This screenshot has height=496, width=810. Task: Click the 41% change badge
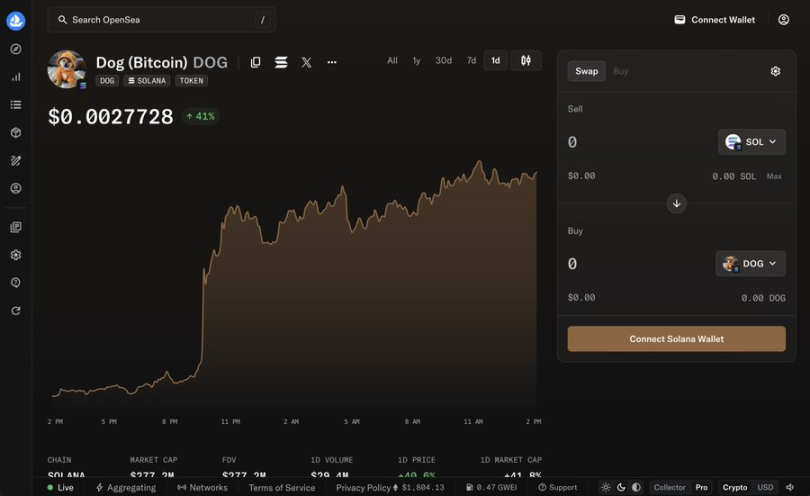(200, 116)
